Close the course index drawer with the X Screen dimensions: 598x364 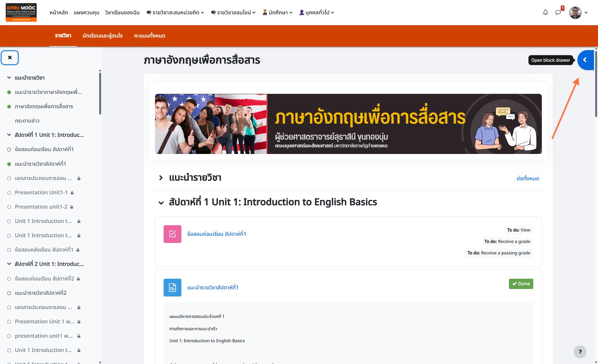click(x=10, y=58)
